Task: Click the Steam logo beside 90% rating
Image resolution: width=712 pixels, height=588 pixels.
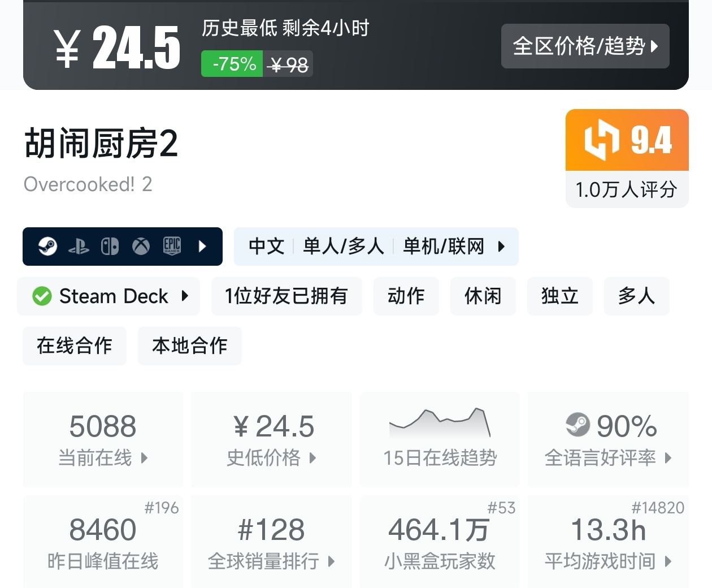Action: point(578,426)
